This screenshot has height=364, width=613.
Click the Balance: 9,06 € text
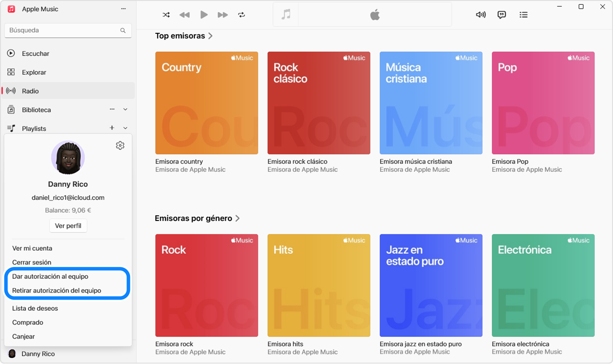point(68,210)
